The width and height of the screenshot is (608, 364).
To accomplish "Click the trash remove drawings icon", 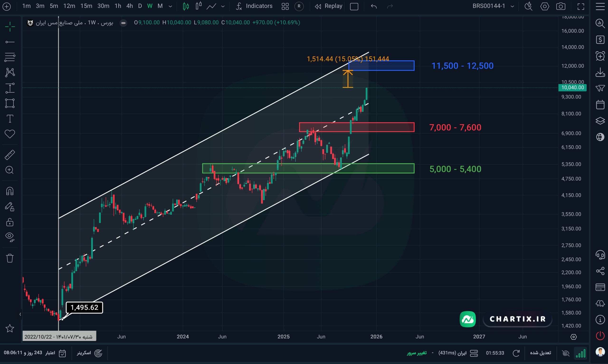I will point(10,258).
